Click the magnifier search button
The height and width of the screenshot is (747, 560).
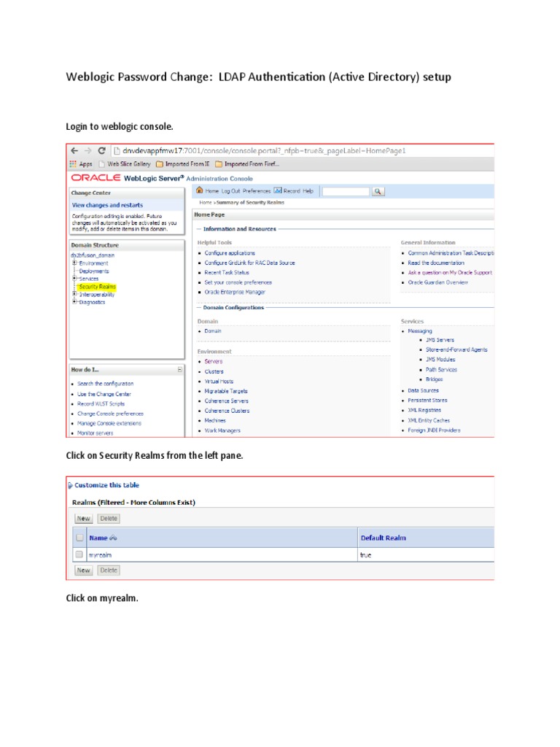point(378,191)
